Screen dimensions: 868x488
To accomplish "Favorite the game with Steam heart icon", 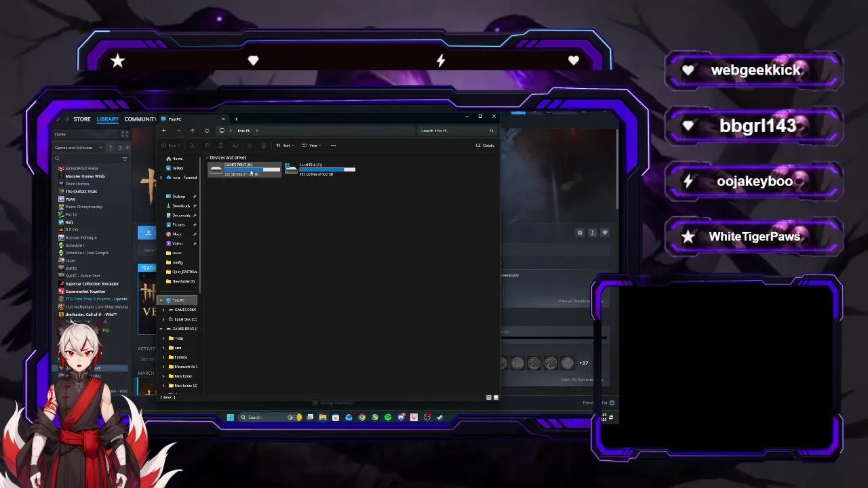I will tap(605, 233).
